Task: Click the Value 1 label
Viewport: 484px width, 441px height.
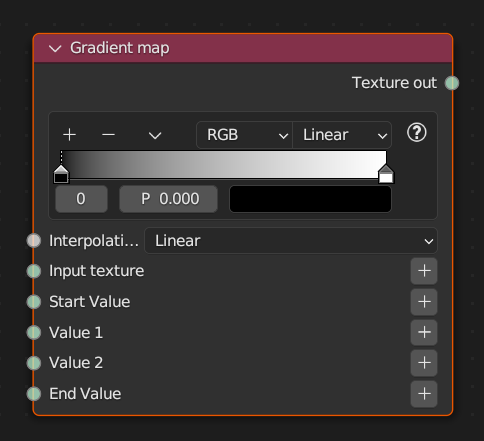Action: pos(76,333)
